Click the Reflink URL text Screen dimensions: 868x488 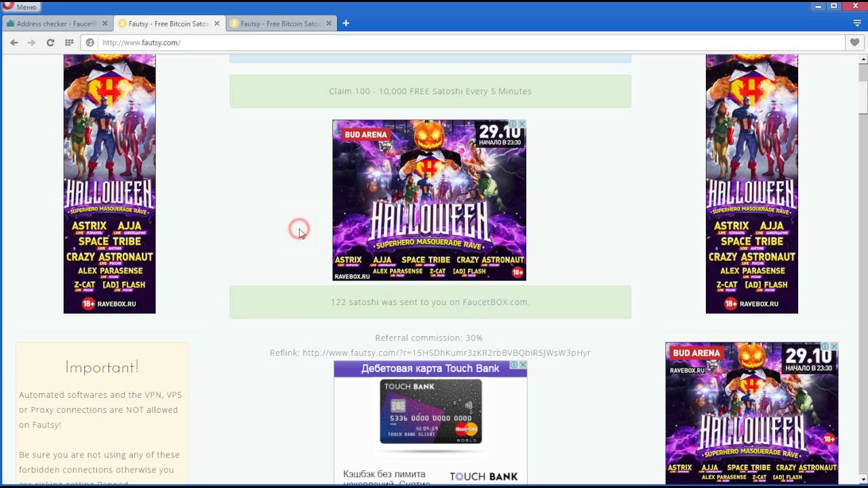446,353
